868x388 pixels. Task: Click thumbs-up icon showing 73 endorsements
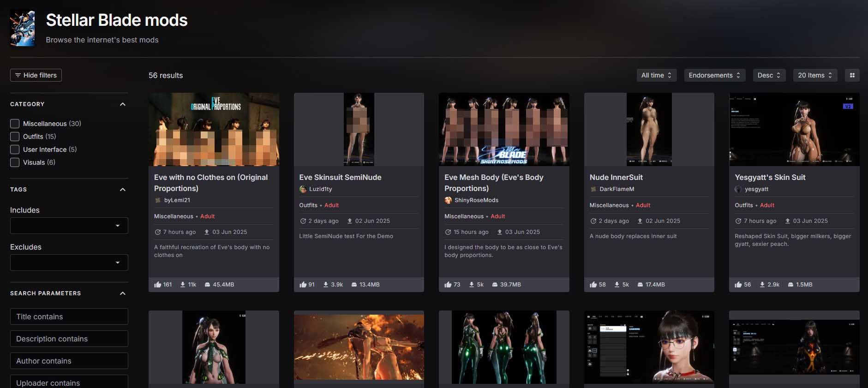448,285
